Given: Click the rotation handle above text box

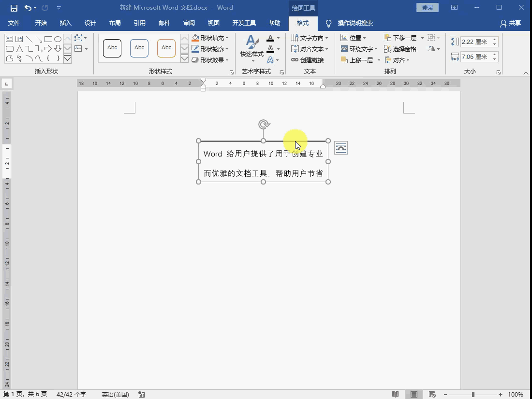Looking at the screenshot, I should [264, 125].
